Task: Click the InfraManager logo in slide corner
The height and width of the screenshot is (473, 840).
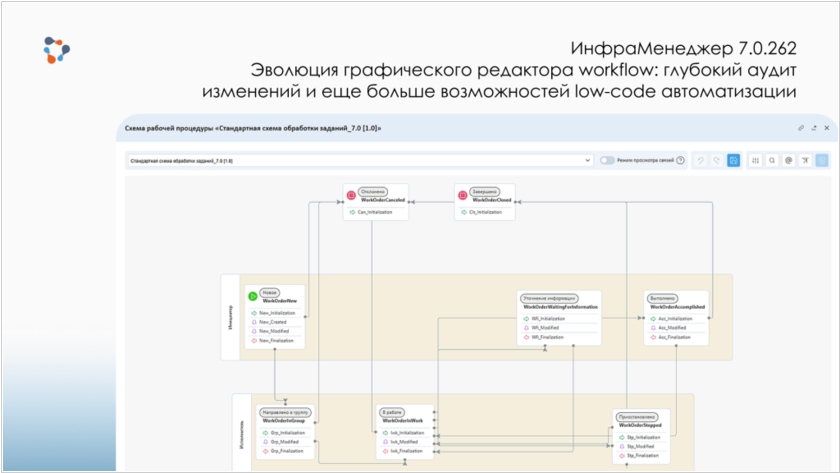Action: click(56, 50)
